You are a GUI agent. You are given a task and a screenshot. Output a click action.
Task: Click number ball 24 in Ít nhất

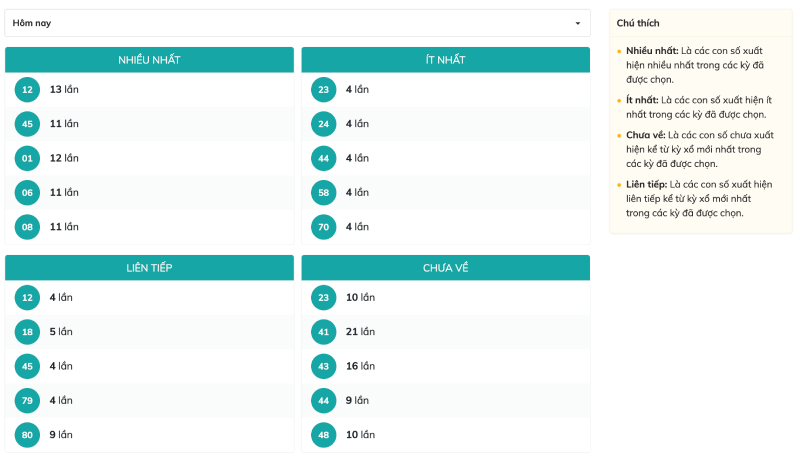[x=323, y=124]
